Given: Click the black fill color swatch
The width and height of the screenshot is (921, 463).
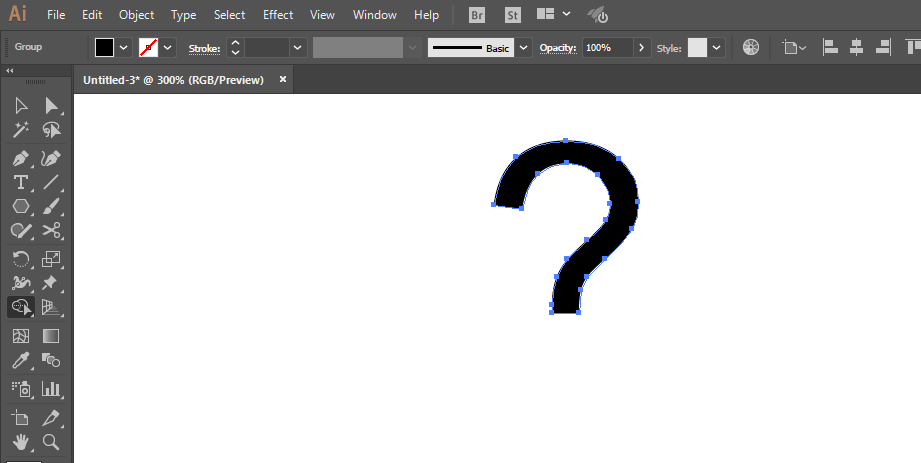Looking at the screenshot, I should coord(105,48).
